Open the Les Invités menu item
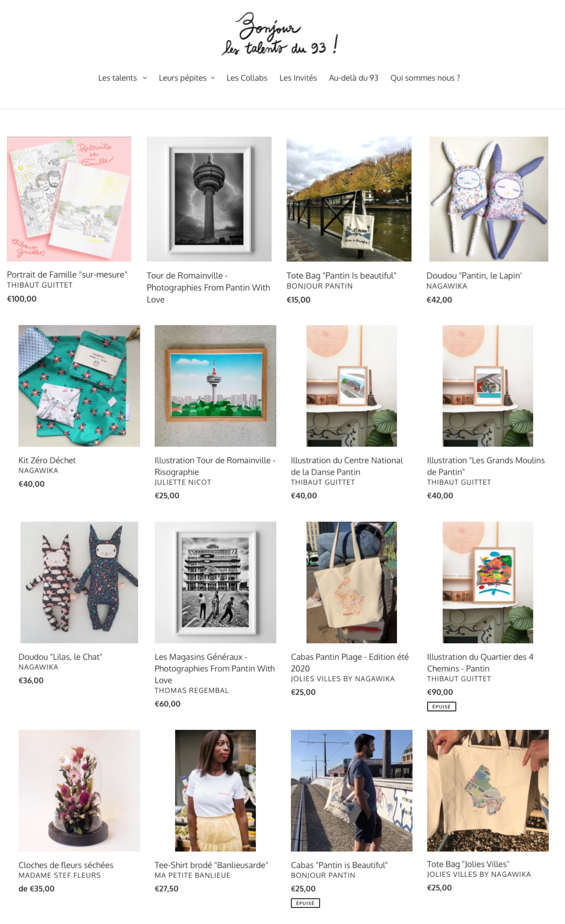 click(x=298, y=78)
